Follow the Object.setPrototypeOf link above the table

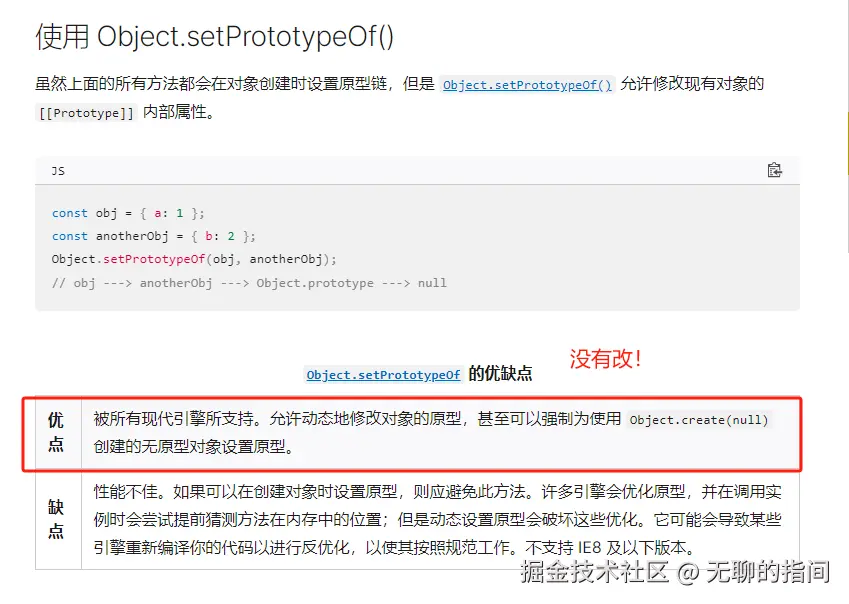click(x=384, y=375)
